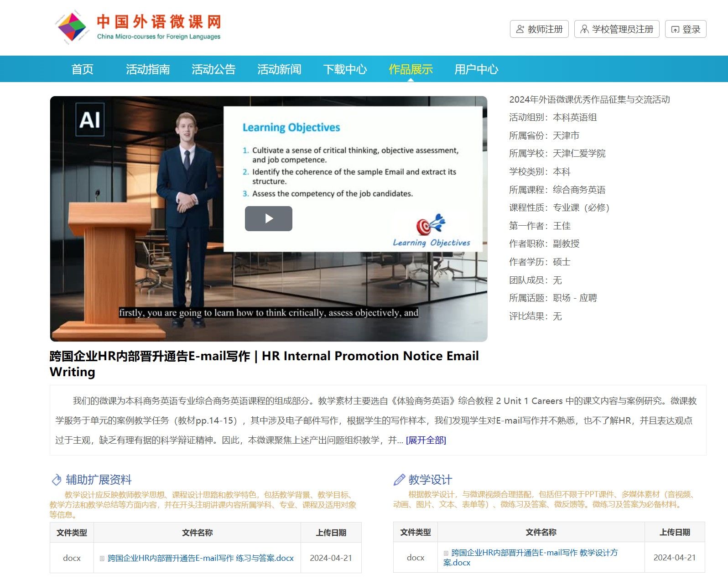This screenshot has width=728, height=580.
Task: Click the 辅助扩展资料 section heading
Action: pos(99,480)
